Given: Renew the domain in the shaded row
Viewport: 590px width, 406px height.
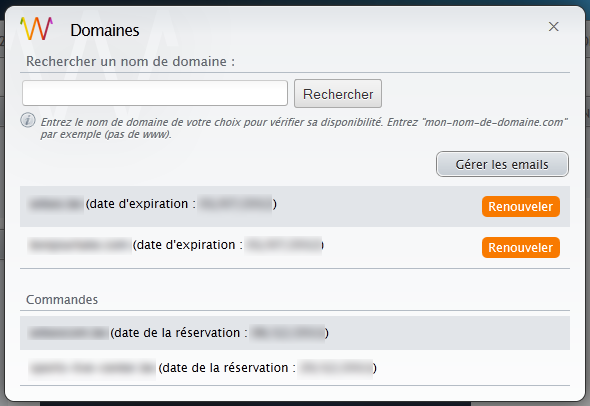Looking at the screenshot, I should (x=521, y=207).
